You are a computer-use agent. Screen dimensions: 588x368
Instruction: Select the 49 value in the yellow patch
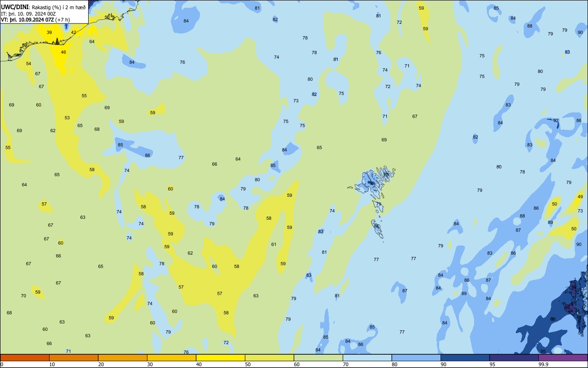tap(580, 197)
